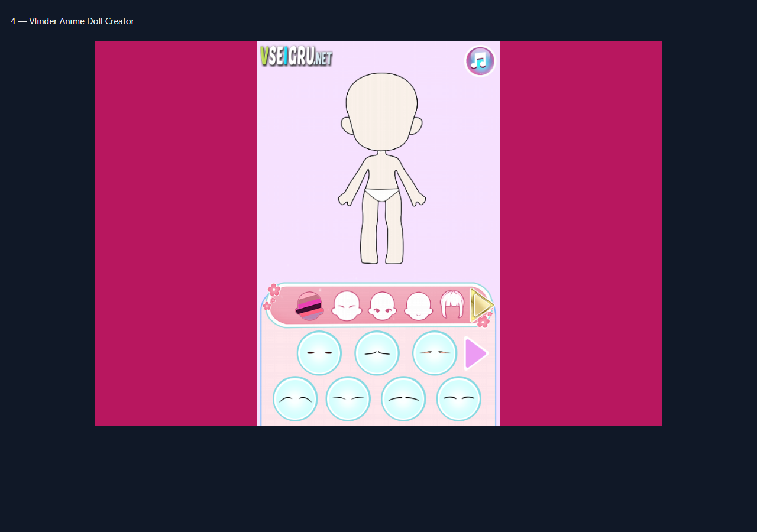Click the purple arrow for next eyebrows page
The image size is (757, 532).
475,353
